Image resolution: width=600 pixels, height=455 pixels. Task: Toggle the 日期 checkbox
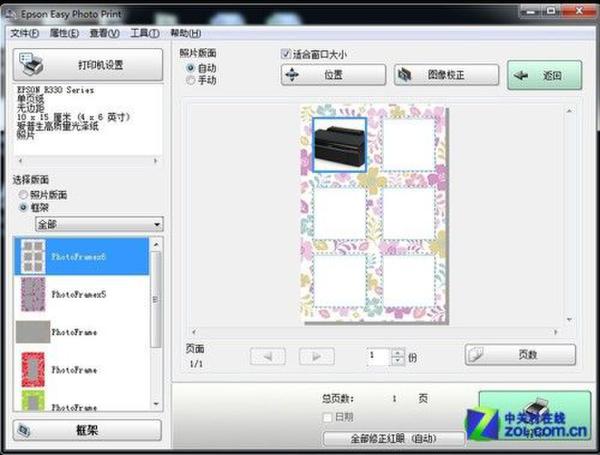327,417
